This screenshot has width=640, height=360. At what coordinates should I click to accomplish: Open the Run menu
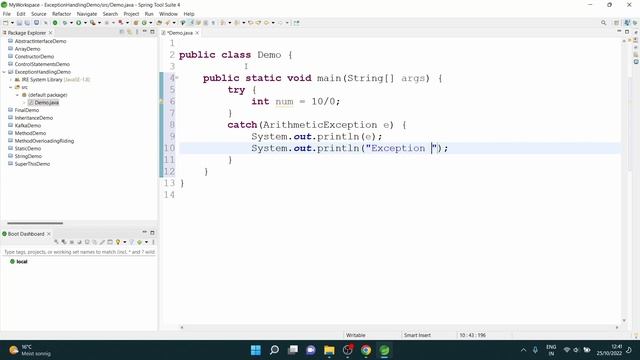click(x=149, y=14)
